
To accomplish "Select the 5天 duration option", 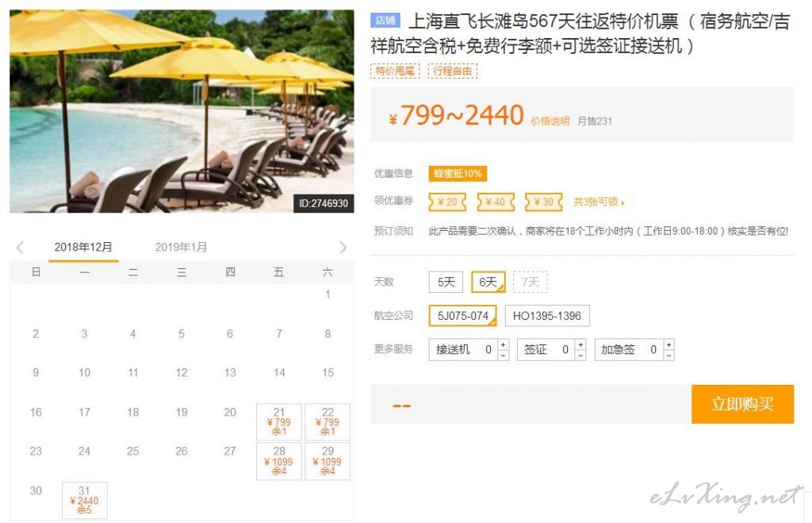I will point(446,282).
